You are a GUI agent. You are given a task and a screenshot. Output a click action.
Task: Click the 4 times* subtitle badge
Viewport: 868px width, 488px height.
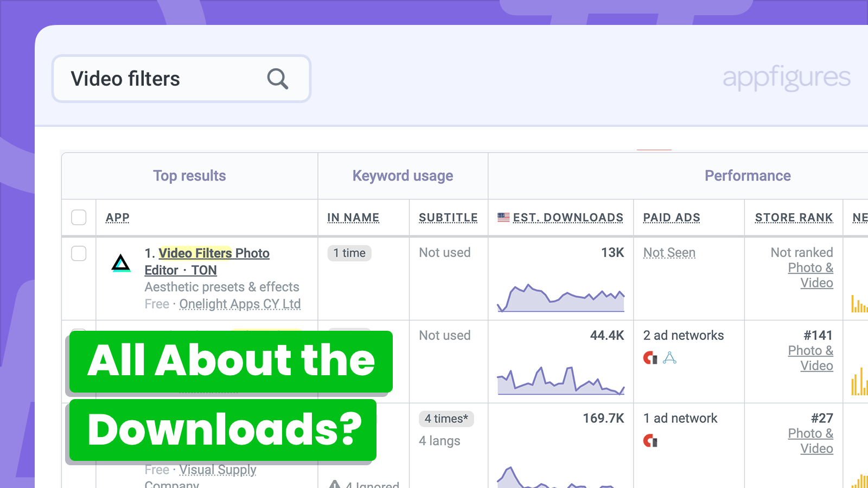[x=446, y=419]
